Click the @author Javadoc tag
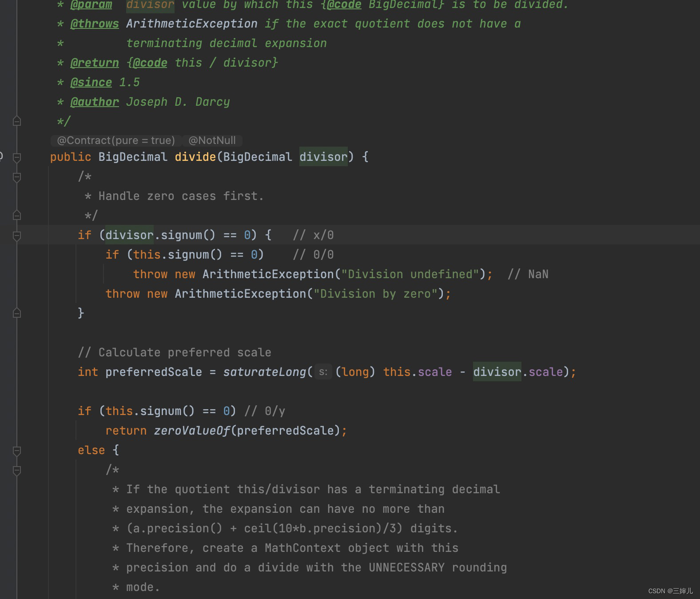 point(95,102)
